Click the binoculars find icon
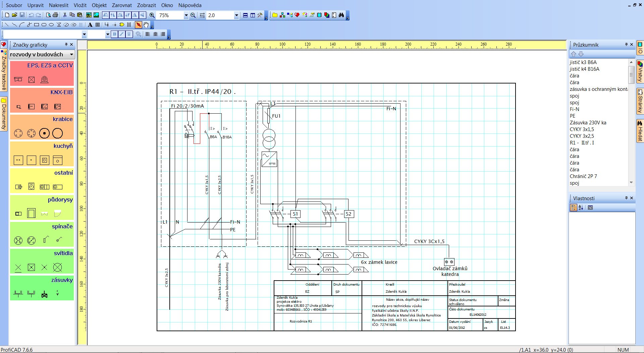Screen dimensions: 644x353 click(x=341, y=15)
